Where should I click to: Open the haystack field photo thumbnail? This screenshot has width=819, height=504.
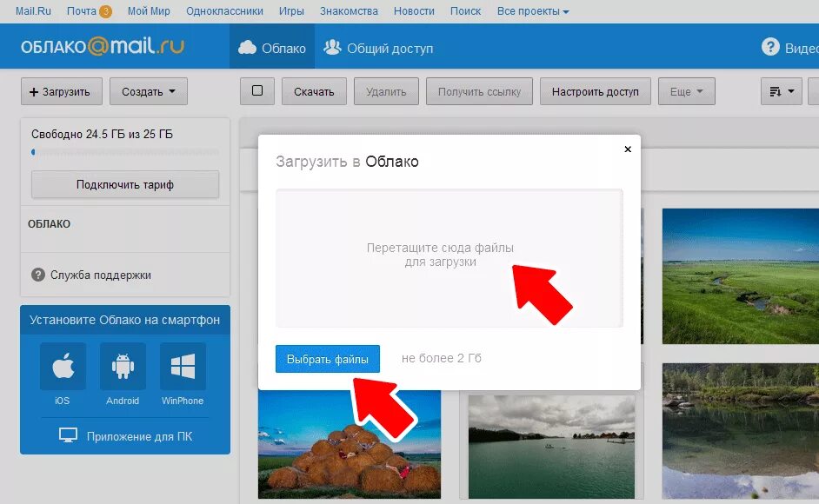(349, 445)
